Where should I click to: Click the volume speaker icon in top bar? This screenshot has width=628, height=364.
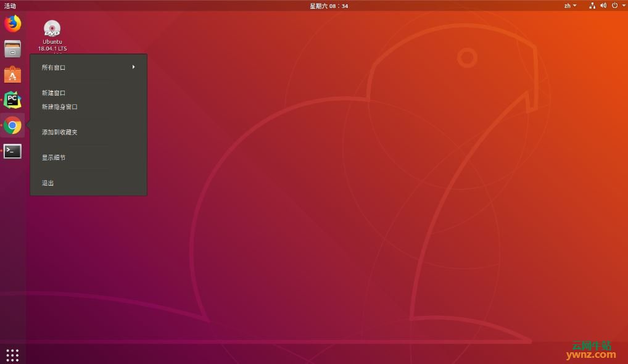tap(603, 6)
